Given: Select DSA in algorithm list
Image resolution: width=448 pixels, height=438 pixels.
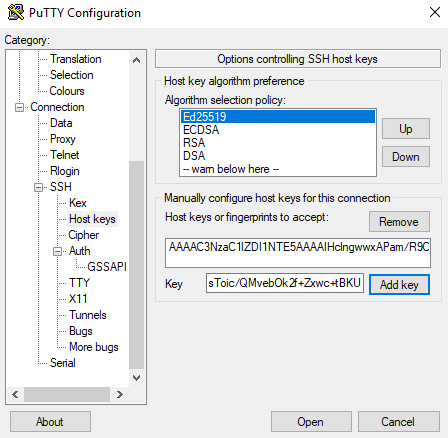Looking at the screenshot, I should [x=278, y=156].
